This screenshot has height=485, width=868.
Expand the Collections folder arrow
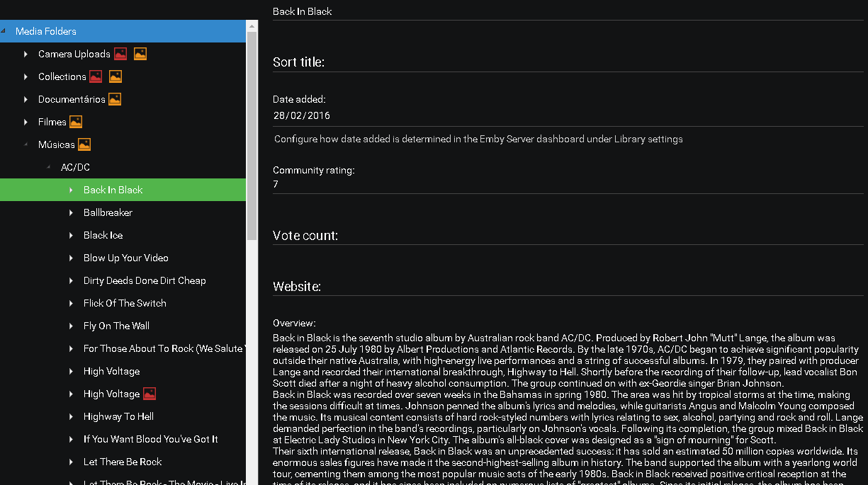26,76
